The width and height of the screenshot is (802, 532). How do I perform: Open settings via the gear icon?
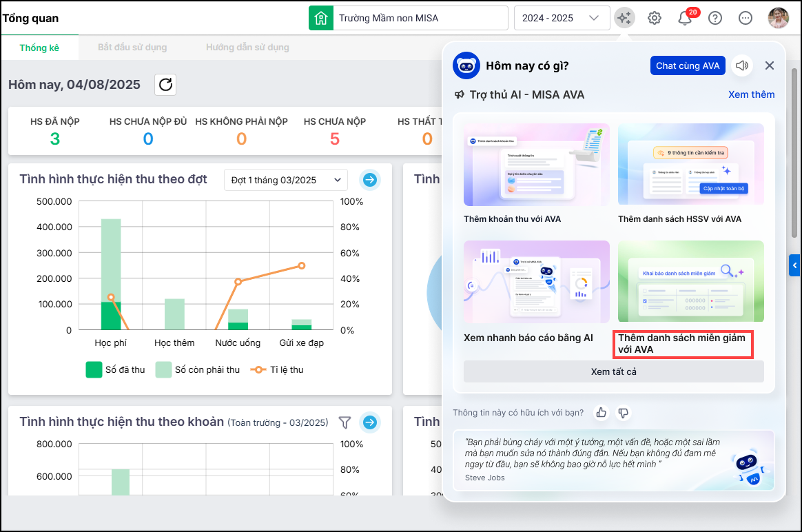click(x=655, y=18)
